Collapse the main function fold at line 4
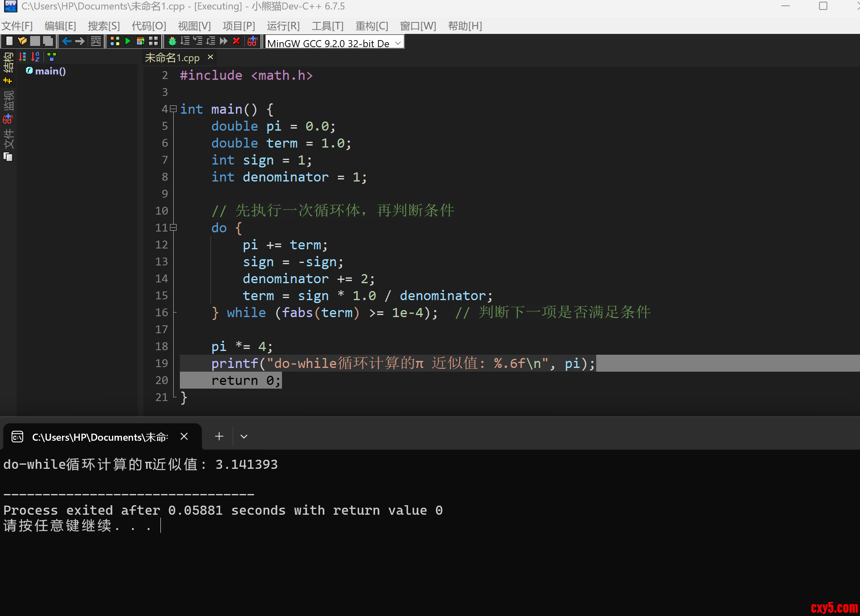Viewport: 860px width, 616px height. [x=173, y=109]
